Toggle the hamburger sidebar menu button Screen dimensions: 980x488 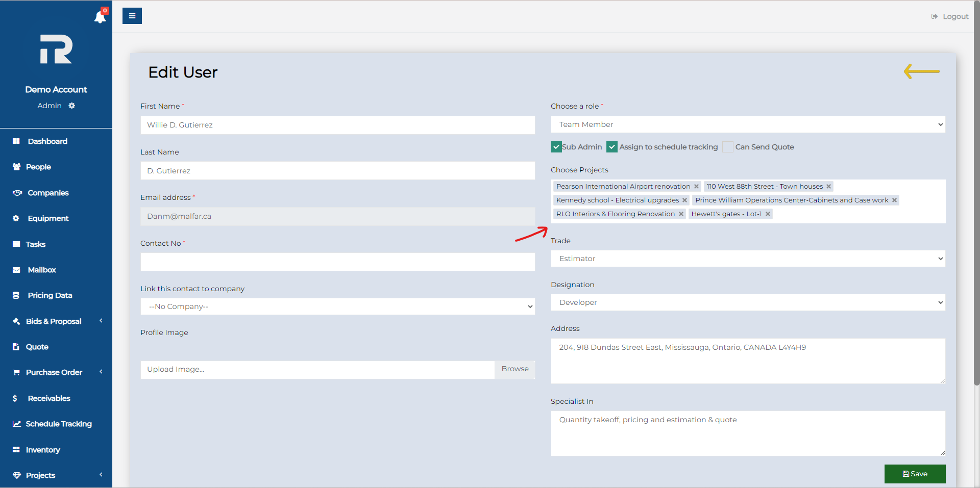[132, 16]
